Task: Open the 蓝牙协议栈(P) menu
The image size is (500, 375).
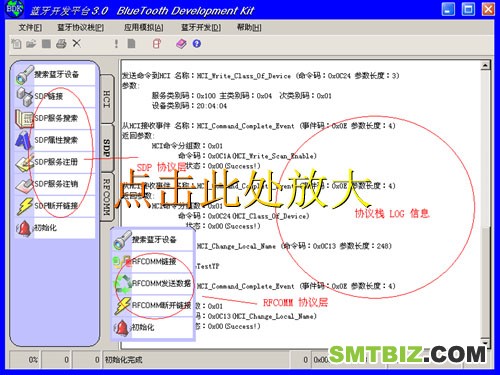Action: click(81, 28)
